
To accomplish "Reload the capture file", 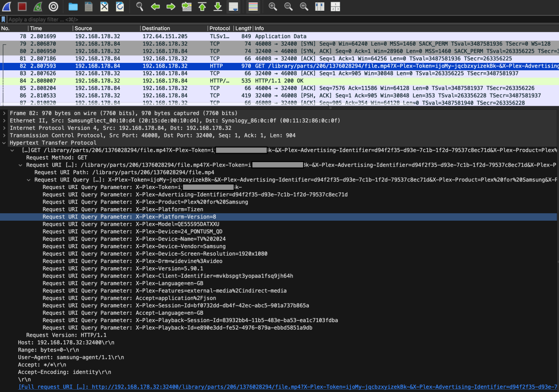I will 120,7.
